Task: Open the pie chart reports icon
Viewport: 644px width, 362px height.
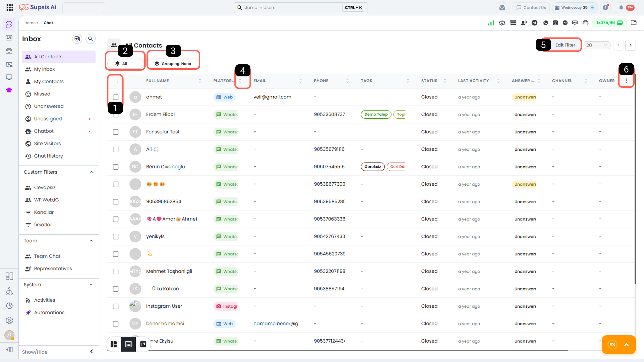Action: point(9,306)
